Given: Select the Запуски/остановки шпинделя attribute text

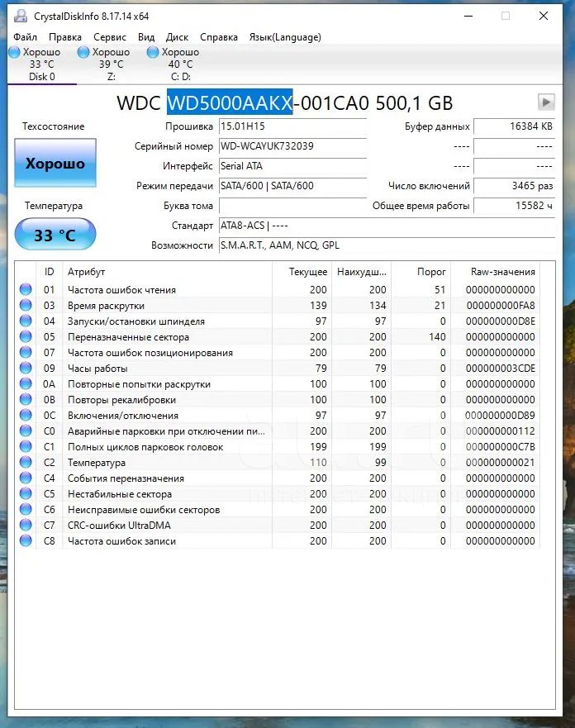Looking at the screenshot, I should tap(136, 321).
